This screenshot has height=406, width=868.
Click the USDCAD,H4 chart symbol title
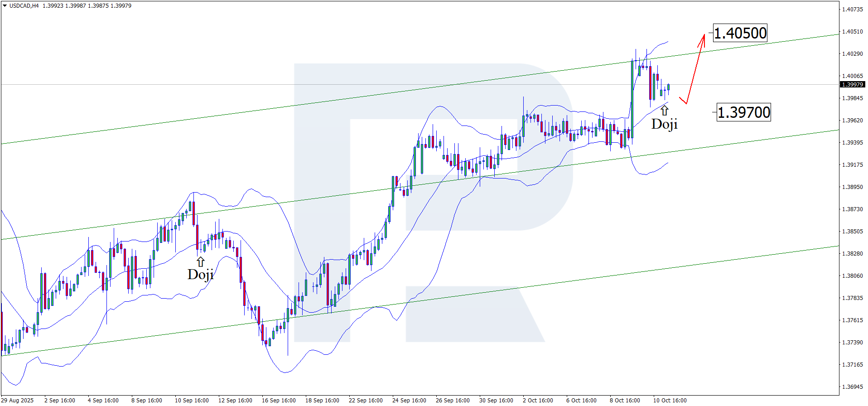(24, 6)
